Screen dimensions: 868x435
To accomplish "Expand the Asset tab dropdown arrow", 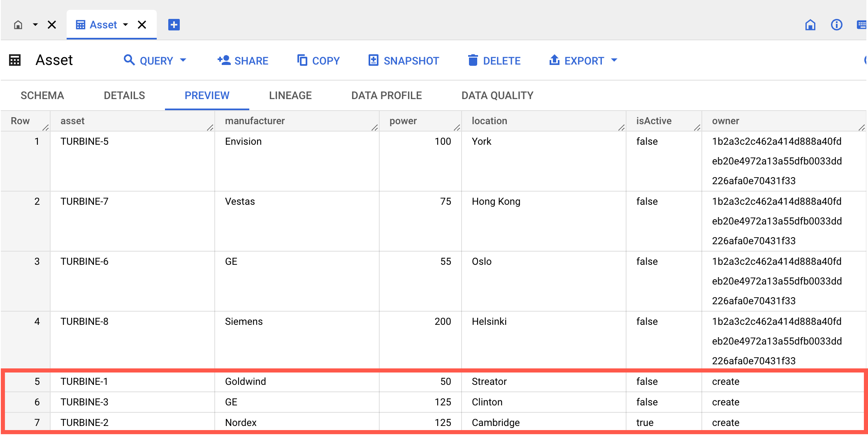I will pyautogui.click(x=125, y=25).
